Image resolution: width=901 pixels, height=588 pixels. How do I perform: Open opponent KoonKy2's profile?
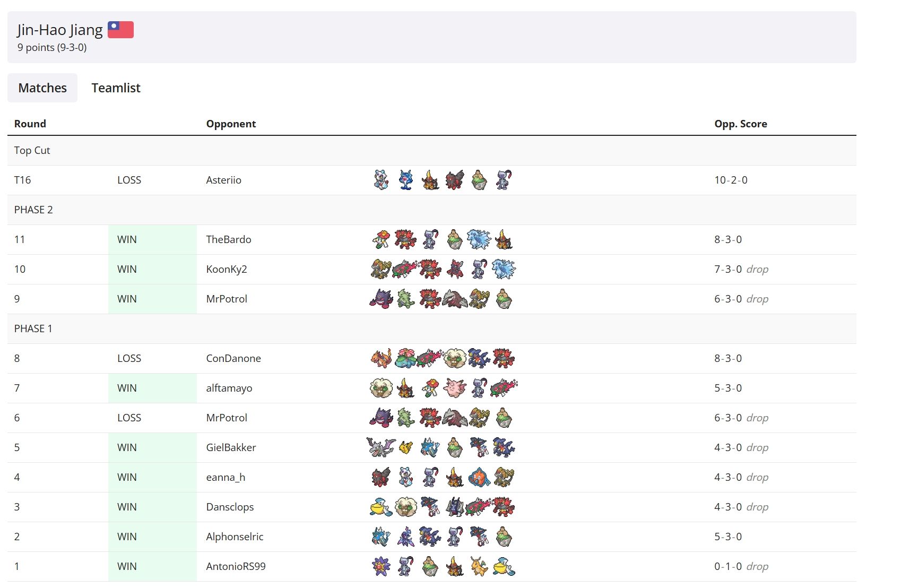pos(227,269)
